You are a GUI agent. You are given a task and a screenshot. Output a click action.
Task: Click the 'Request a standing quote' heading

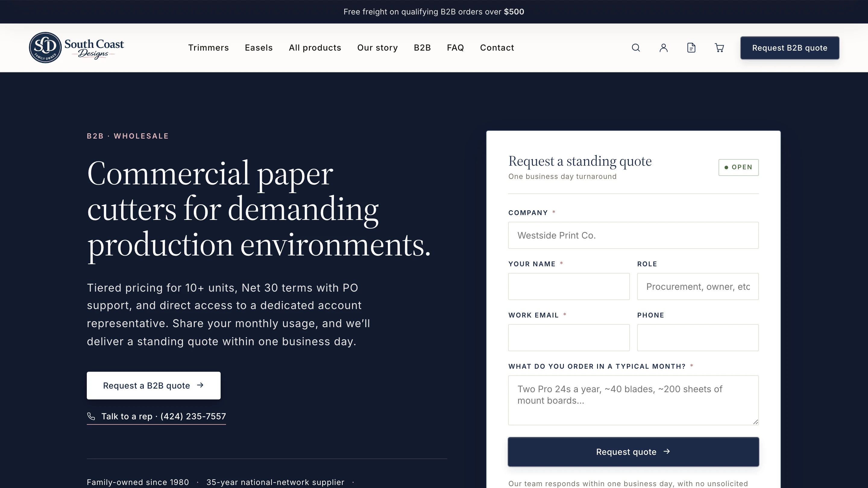580,161
